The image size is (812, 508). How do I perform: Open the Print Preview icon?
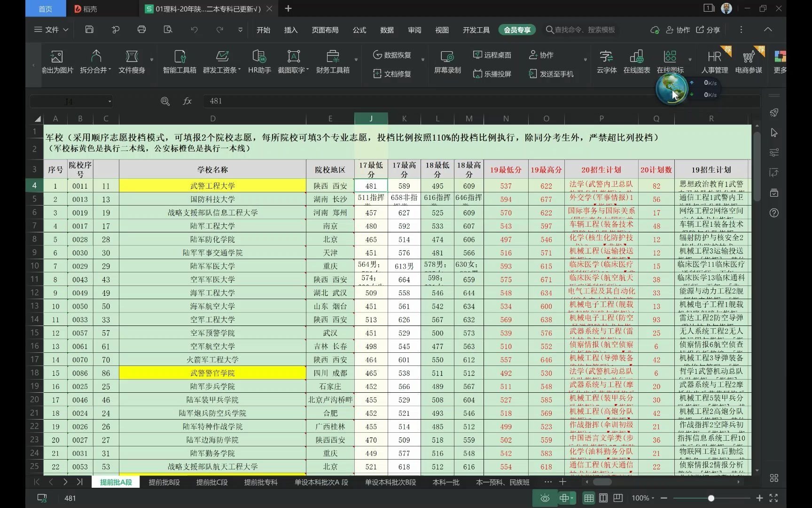point(168,30)
